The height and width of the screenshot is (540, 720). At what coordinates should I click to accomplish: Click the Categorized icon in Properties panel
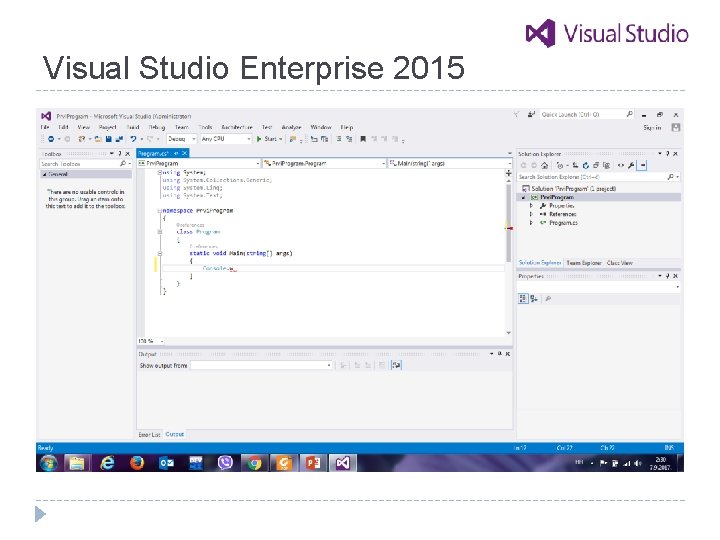(x=523, y=299)
